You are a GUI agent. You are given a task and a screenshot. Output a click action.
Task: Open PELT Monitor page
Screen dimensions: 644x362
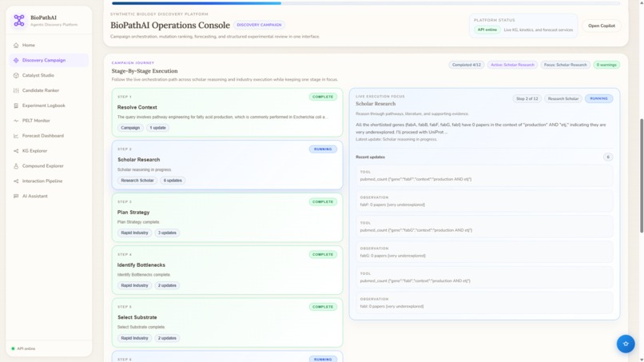pyautogui.click(x=49, y=121)
